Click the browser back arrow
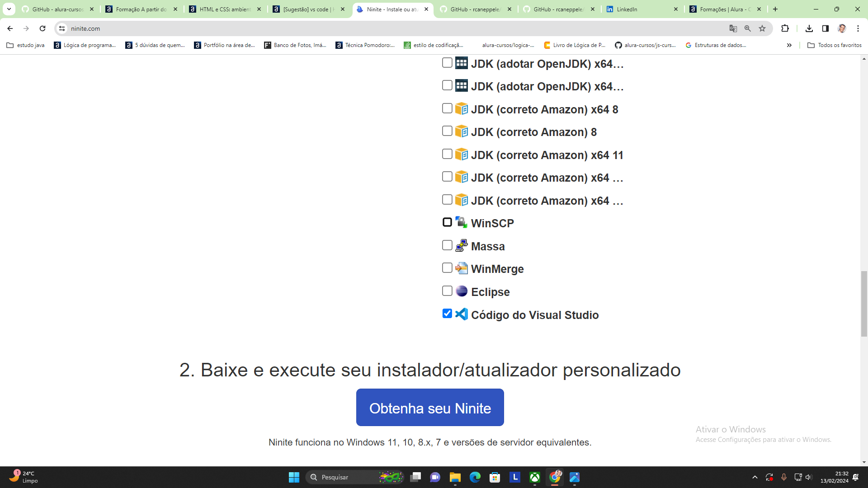Screen dimensions: 868x488 pos(10,28)
